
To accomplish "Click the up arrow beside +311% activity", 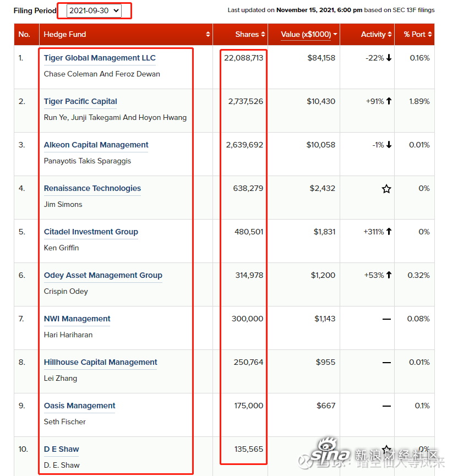I will pyautogui.click(x=389, y=232).
